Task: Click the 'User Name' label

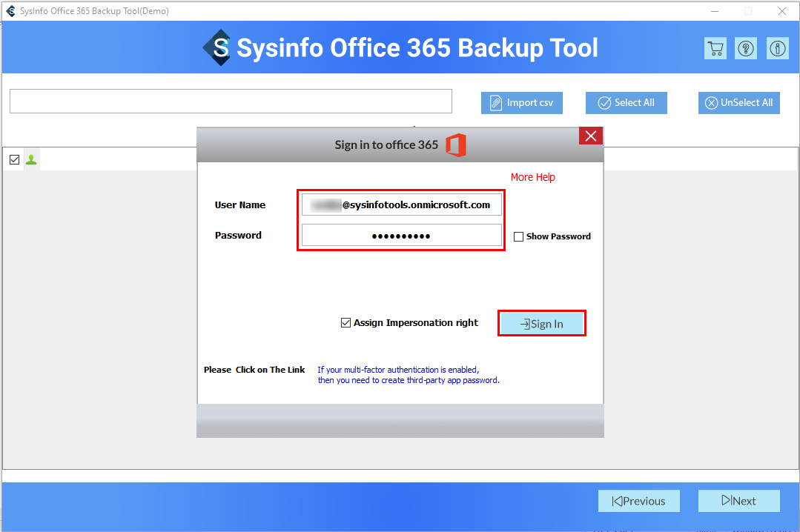Action: pos(239,205)
